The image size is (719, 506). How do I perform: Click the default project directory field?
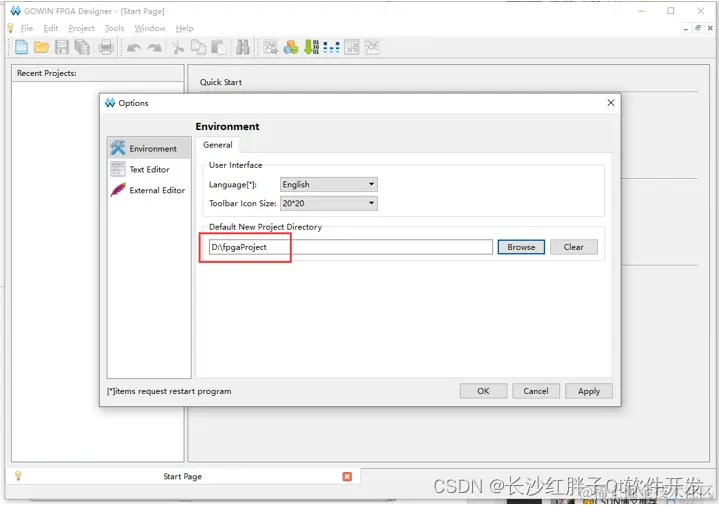(x=351, y=247)
